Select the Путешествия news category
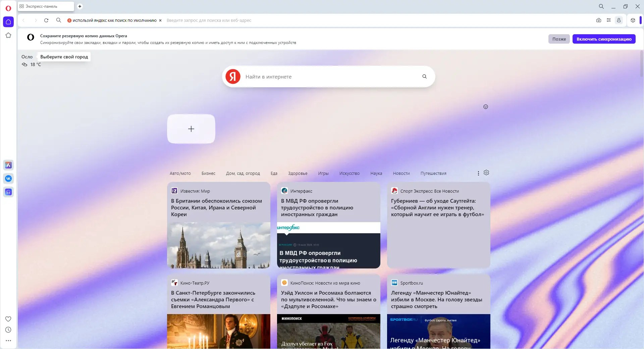644x349 pixels. (433, 173)
